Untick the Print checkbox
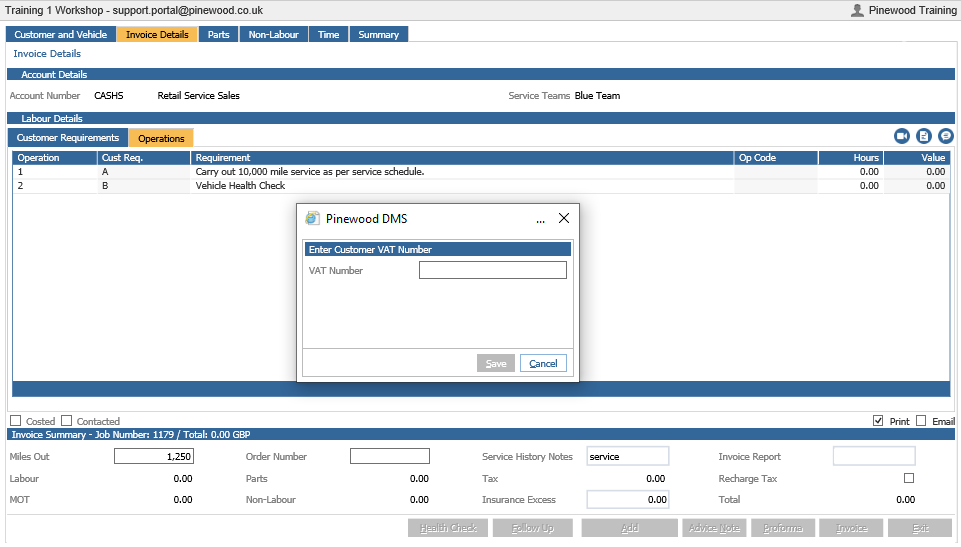This screenshot has width=961, height=547. pyautogui.click(x=878, y=421)
